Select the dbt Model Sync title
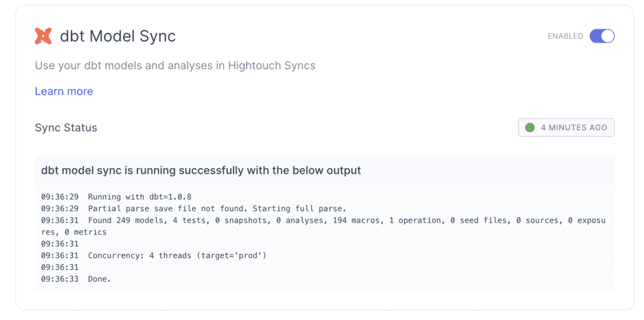Screen dimensions: 644x320 click(x=118, y=36)
